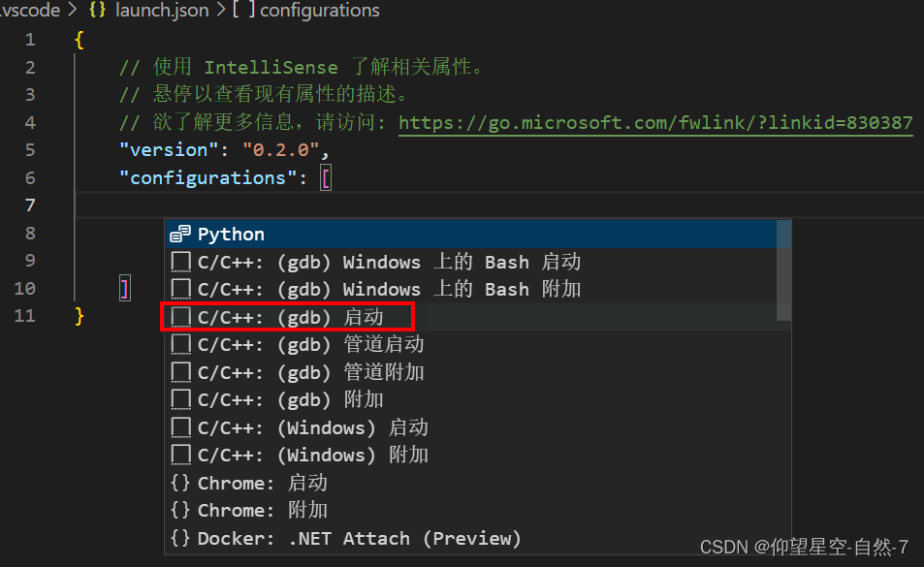Click the icon beside C/C++: (gdb) 管道启动

point(180,343)
